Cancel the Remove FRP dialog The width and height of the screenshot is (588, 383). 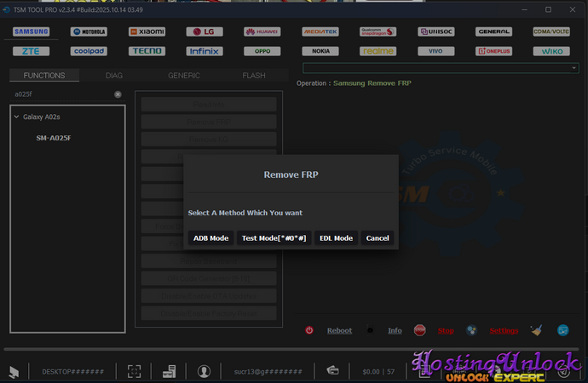(x=378, y=238)
